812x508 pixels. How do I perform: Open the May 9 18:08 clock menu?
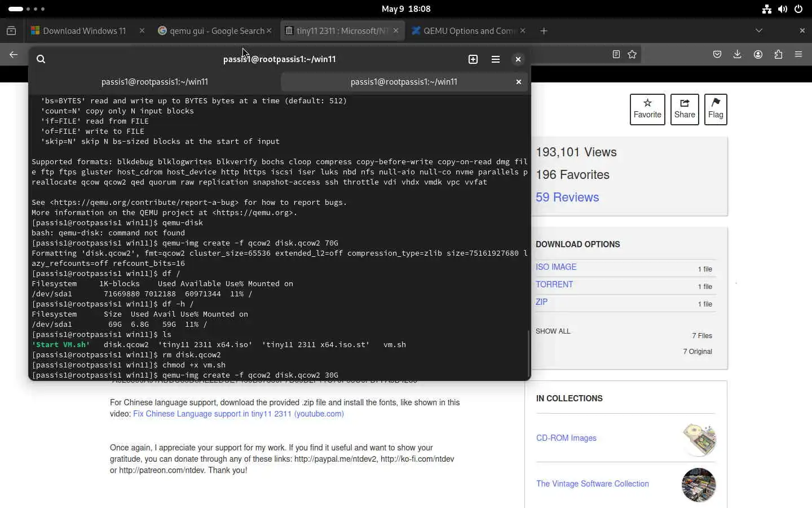pyautogui.click(x=406, y=9)
